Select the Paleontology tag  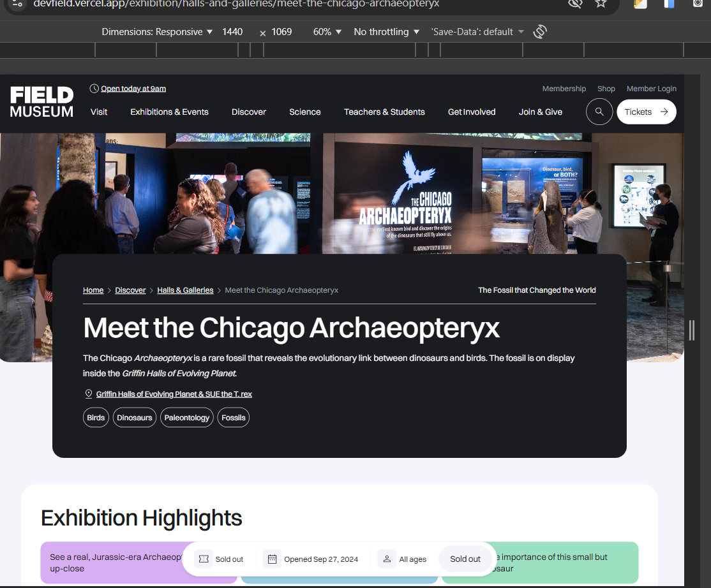pos(186,418)
